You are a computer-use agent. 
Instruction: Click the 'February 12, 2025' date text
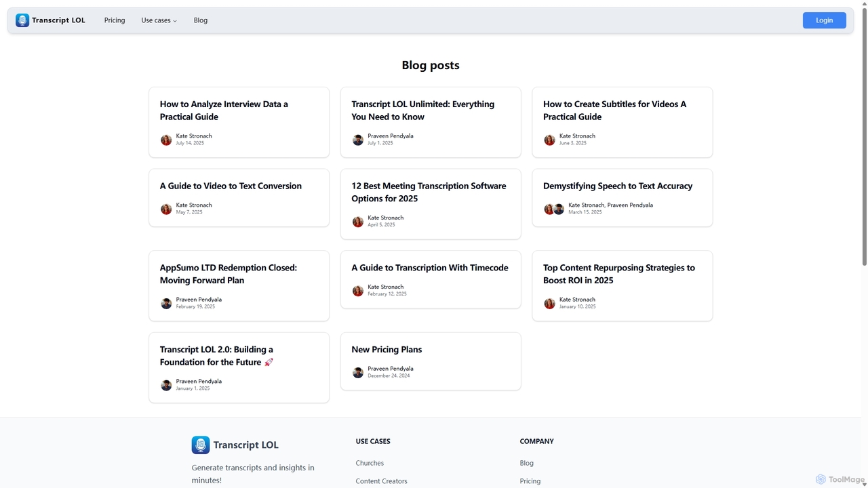[x=387, y=294]
